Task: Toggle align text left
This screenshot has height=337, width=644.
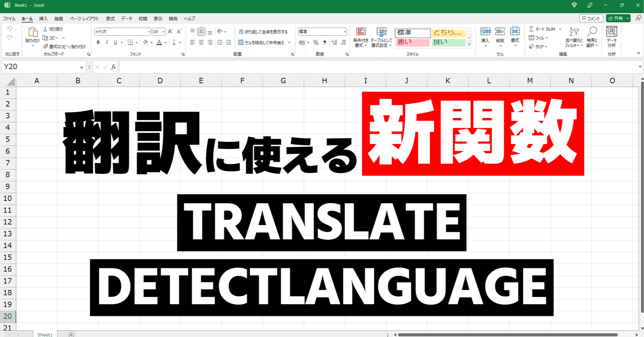Action: 192,43
